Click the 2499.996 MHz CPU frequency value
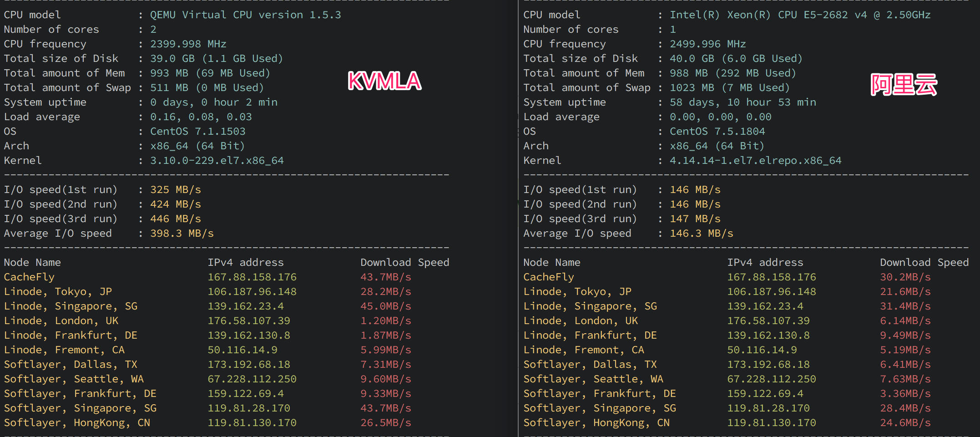980x437 pixels. [x=707, y=44]
